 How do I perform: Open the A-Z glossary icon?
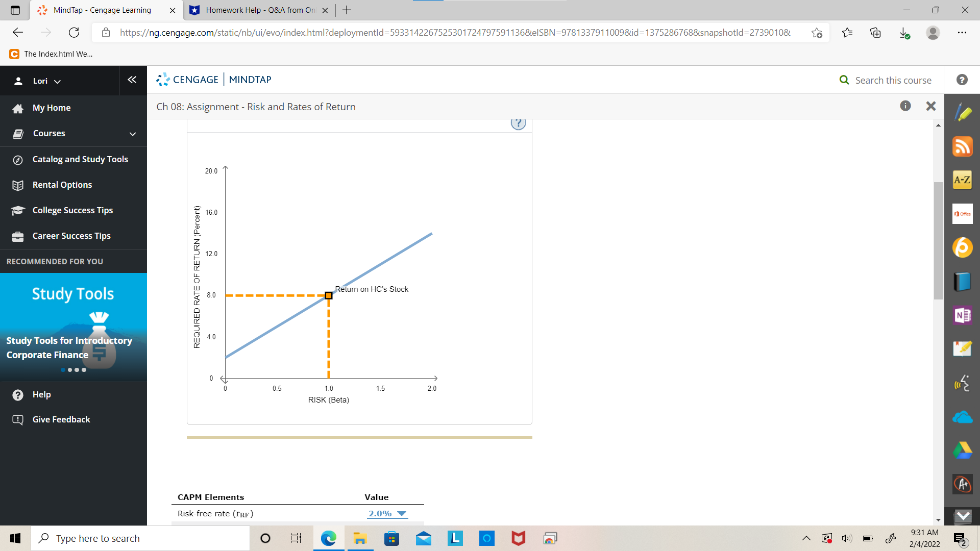click(x=962, y=180)
